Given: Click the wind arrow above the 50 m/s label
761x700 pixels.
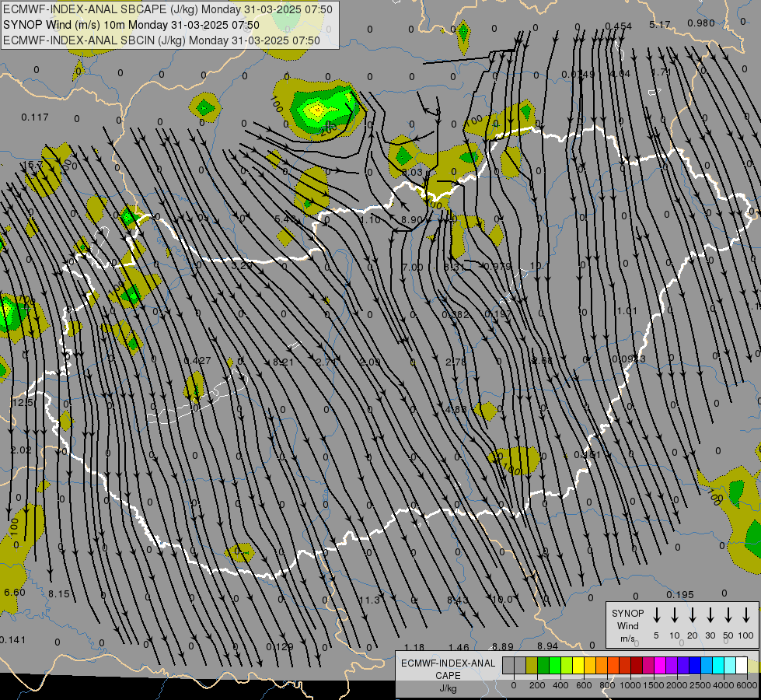Looking at the screenshot, I should pos(728,615).
